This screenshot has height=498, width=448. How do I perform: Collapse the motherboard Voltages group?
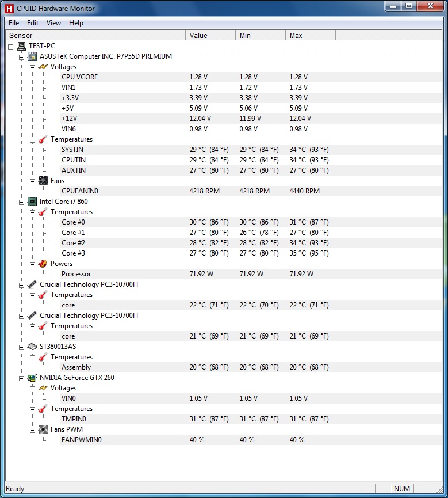32,67
